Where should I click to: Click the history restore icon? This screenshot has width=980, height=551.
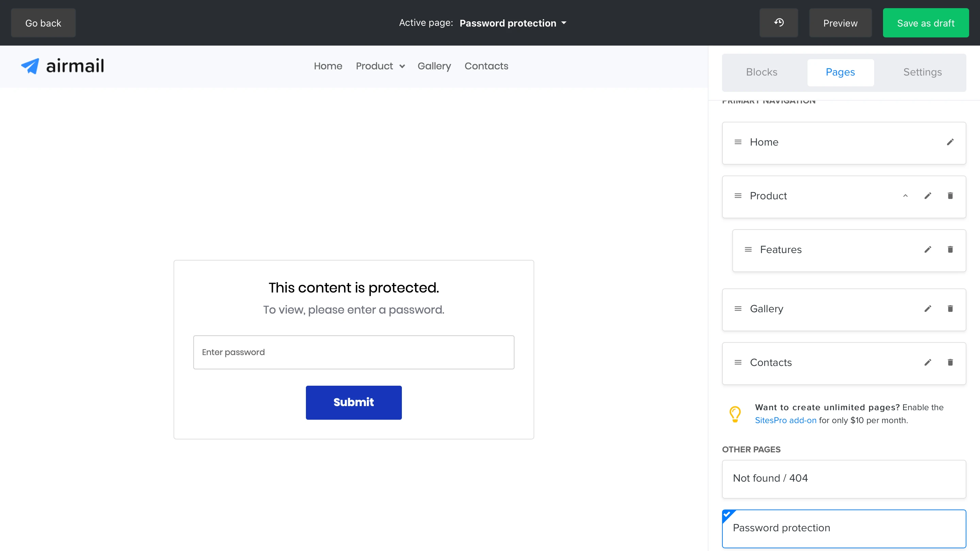pos(778,23)
